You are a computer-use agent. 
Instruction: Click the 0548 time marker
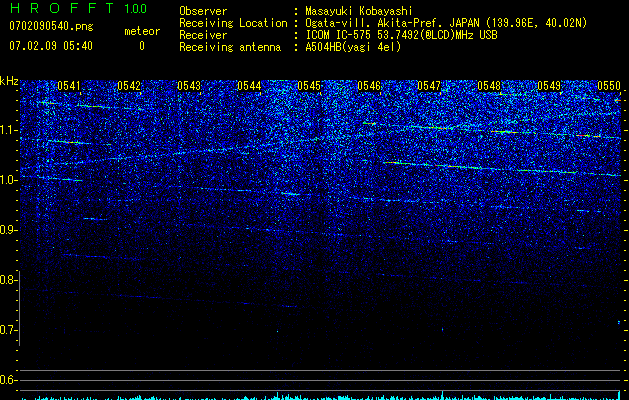coord(489,85)
